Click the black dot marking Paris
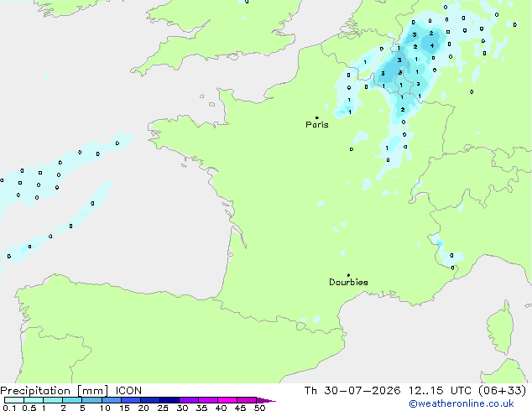This screenshot has height=411, width=532. coord(317,117)
